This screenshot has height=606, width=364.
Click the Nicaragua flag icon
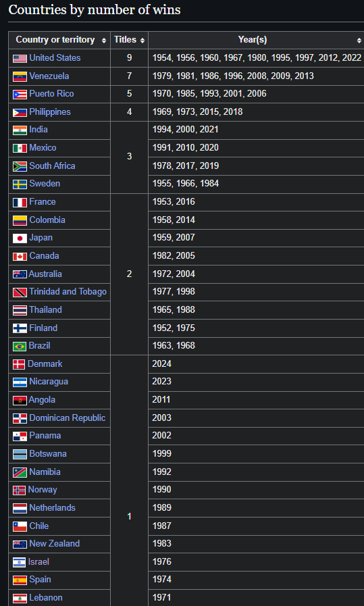point(20,382)
